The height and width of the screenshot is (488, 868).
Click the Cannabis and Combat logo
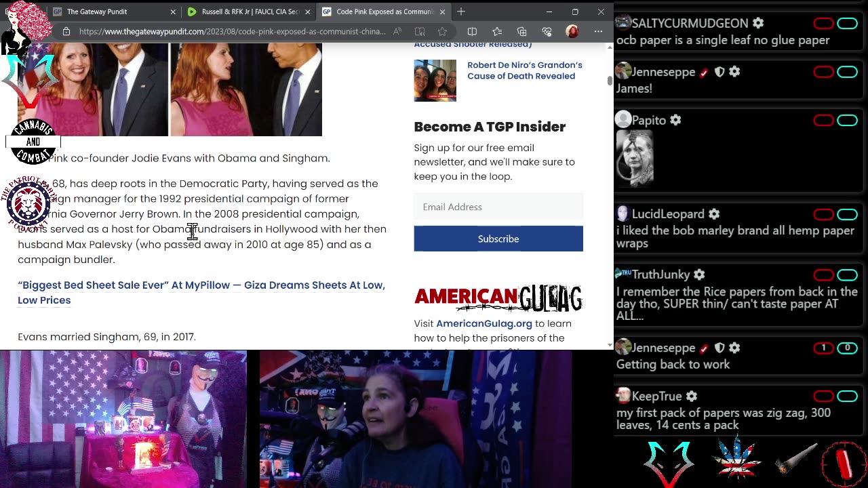[33, 142]
